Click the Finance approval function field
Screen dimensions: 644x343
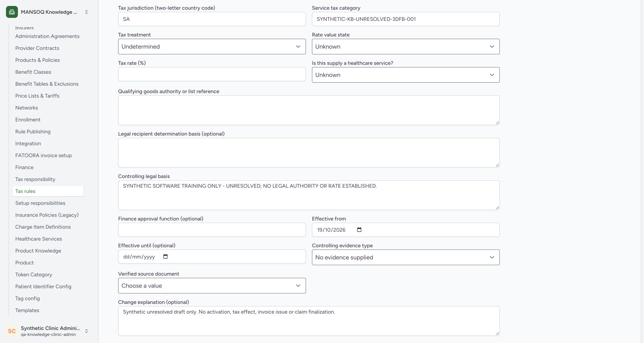click(x=212, y=230)
